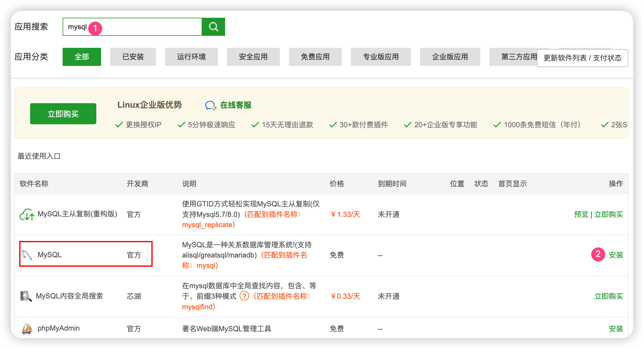Image resolution: width=644 pixels, height=349 pixels.
Task: Click 立即购买 for MySQL内容全局搜索
Action: 609,296
